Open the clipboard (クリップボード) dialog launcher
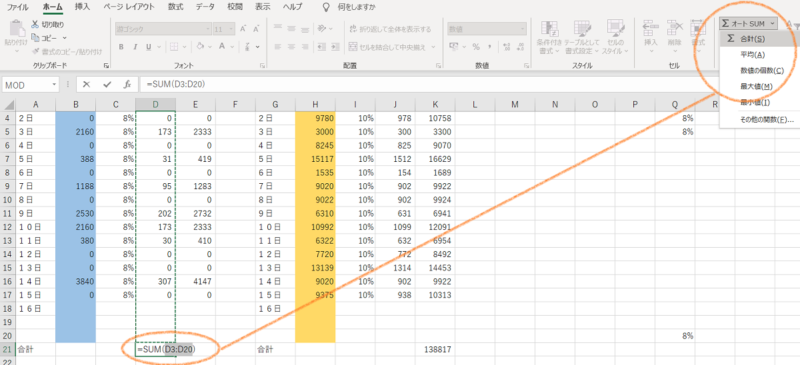 point(107,66)
